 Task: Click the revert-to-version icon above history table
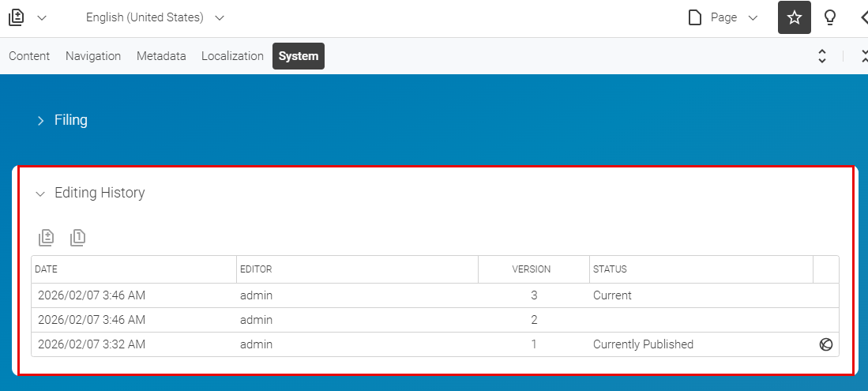[77, 237]
